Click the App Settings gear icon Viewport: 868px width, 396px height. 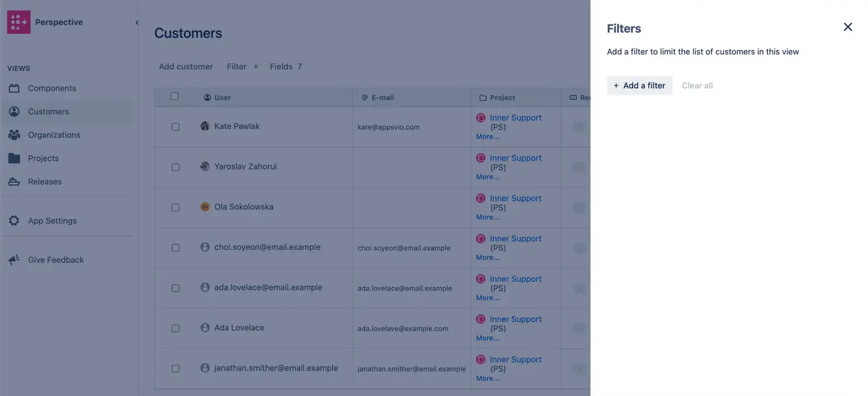pyautogui.click(x=14, y=221)
